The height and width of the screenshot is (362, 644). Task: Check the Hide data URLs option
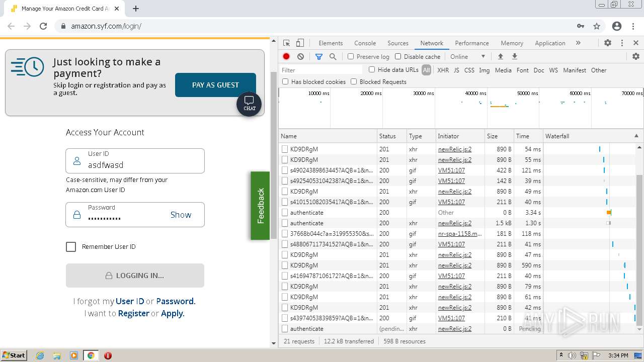[x=372, y=70]
